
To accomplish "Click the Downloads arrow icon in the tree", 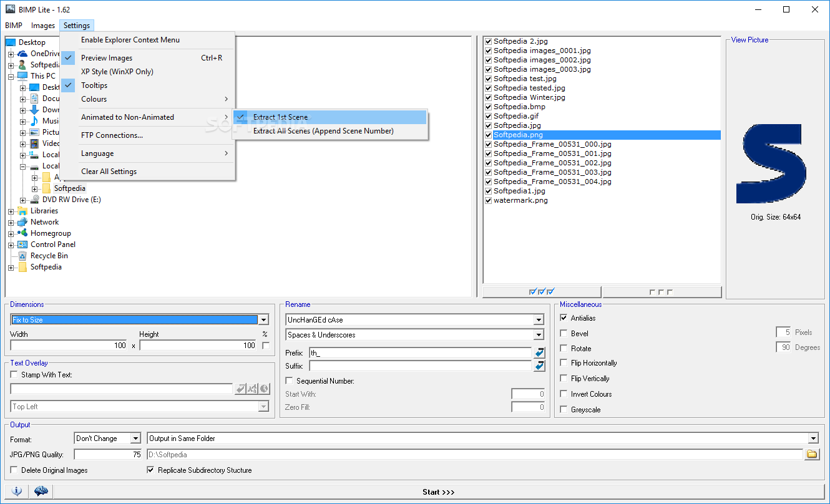I will 34,110.
